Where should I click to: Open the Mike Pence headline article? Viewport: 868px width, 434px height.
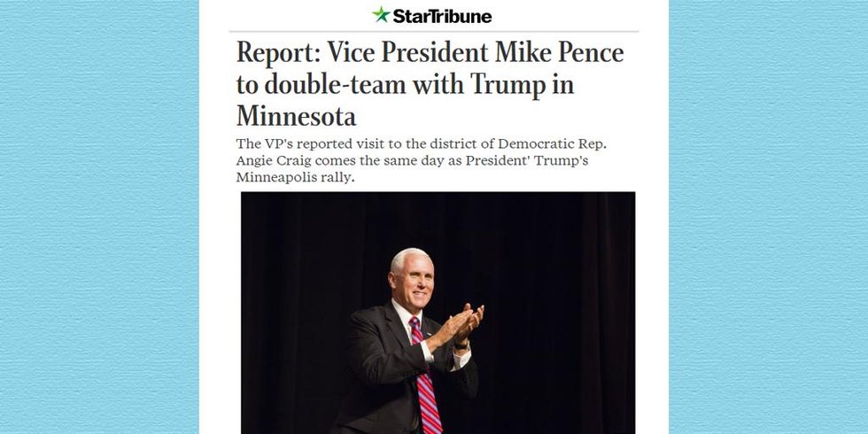click(430, 84)
